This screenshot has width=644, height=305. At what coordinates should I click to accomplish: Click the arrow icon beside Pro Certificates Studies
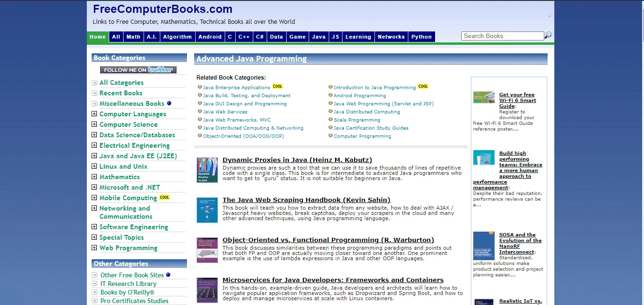[x=94, y=301]
